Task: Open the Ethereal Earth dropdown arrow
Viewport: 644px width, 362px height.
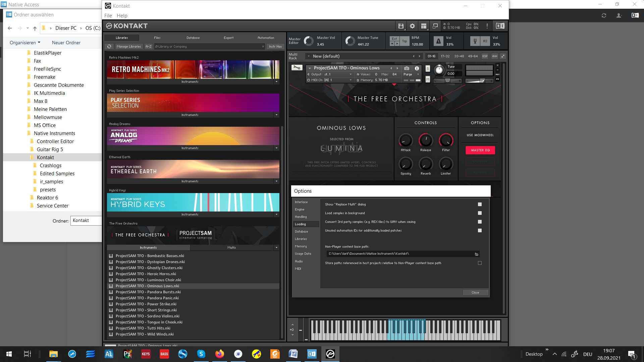Action: click(276, 181)
